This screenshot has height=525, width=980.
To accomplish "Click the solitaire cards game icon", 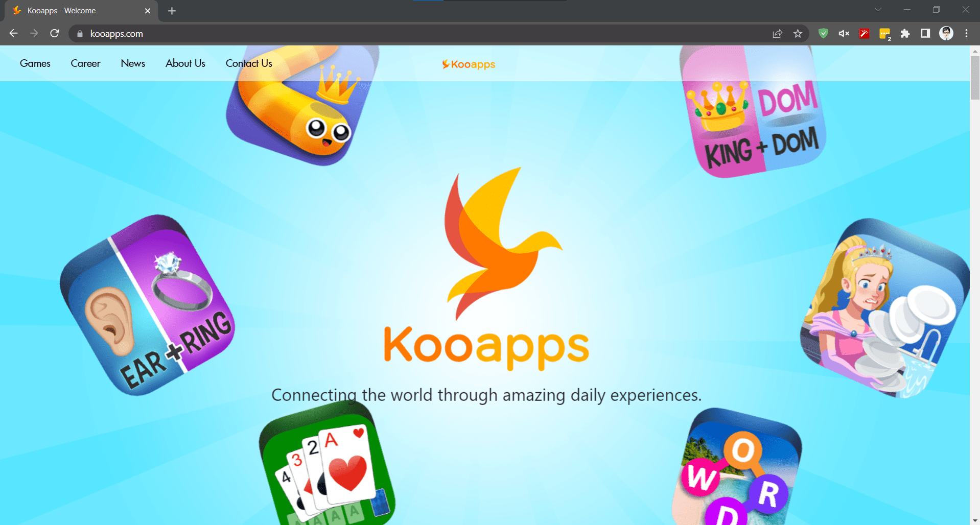I will 327,464.
